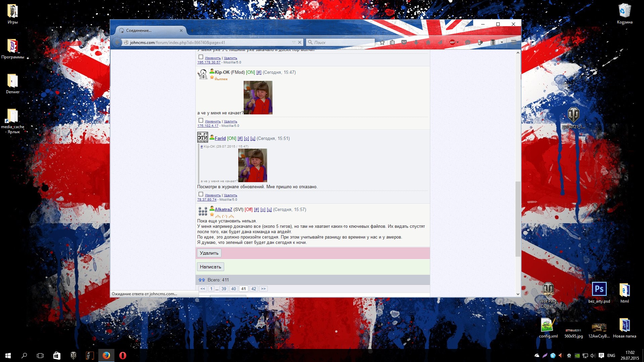The width and height of the screenshot is (644, 362).
Task: Open the Downloads arrow icon in toolbar
Action: click(416, 43)
